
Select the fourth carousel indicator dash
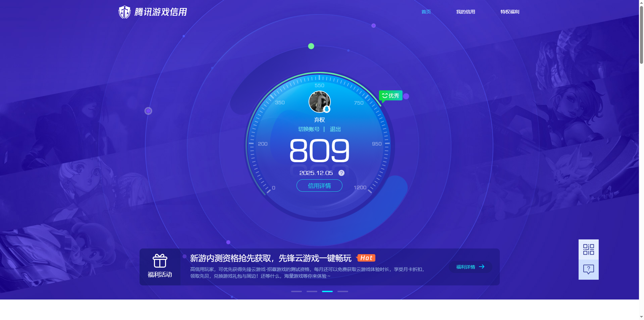(x=343, y=291)
